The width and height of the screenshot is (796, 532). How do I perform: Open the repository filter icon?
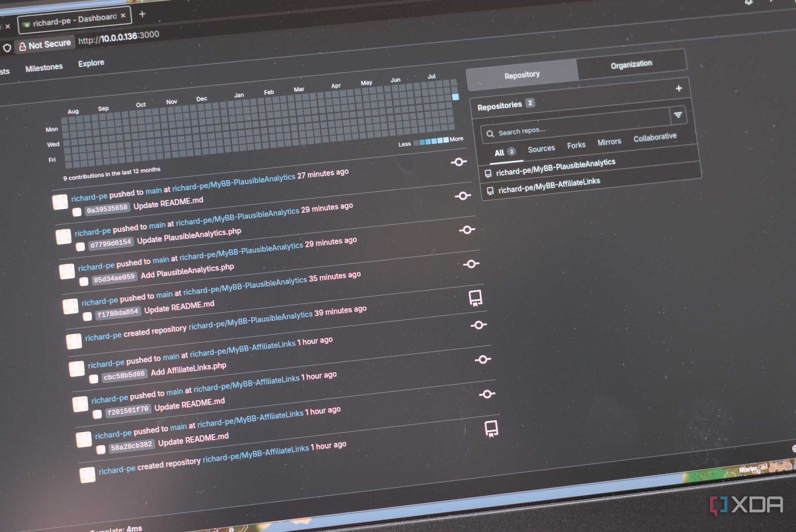(x=678, y=115)
